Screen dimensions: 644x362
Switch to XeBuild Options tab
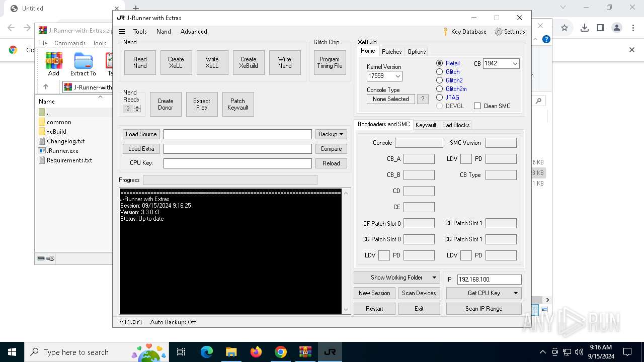click(x=417, y=52)
